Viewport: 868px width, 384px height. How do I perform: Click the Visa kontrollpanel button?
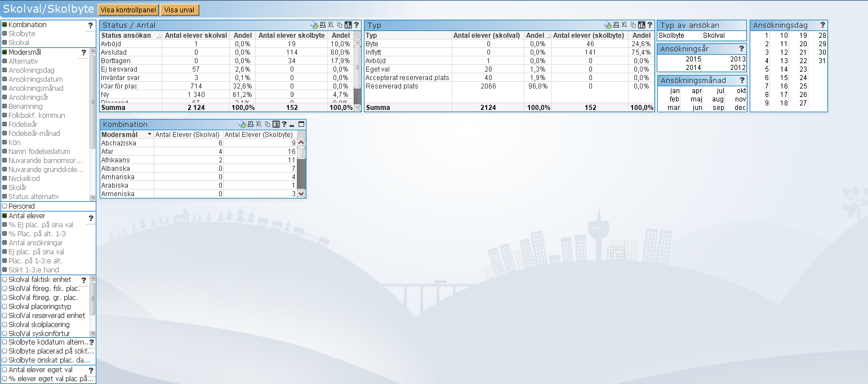coord(128,10)
